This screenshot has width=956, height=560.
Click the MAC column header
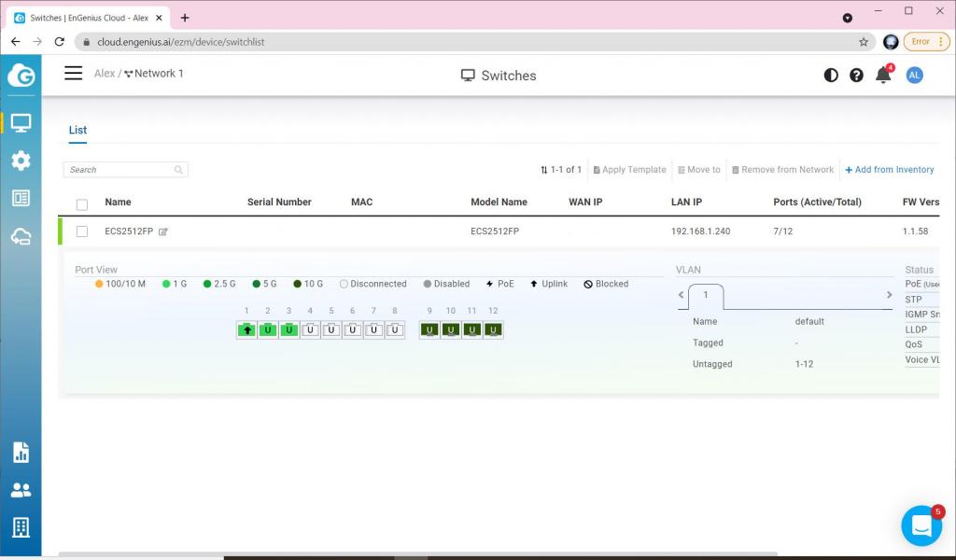[361, 203]
